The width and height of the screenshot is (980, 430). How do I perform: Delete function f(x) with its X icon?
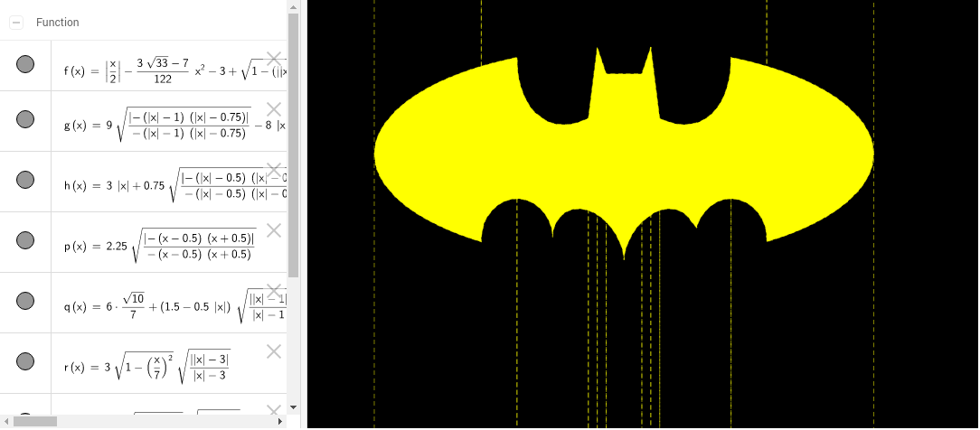pos(274,59)
